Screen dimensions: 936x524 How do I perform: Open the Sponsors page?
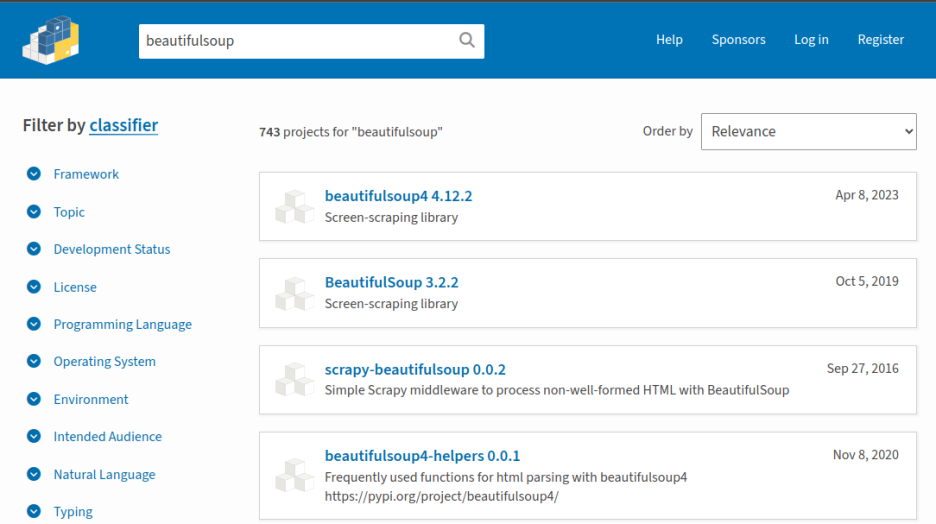click(x=738, y=39)
